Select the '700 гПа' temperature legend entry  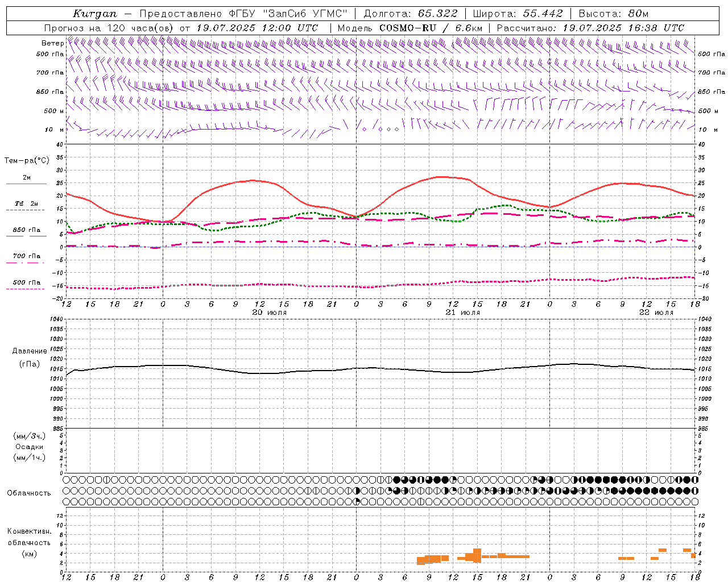27,256
